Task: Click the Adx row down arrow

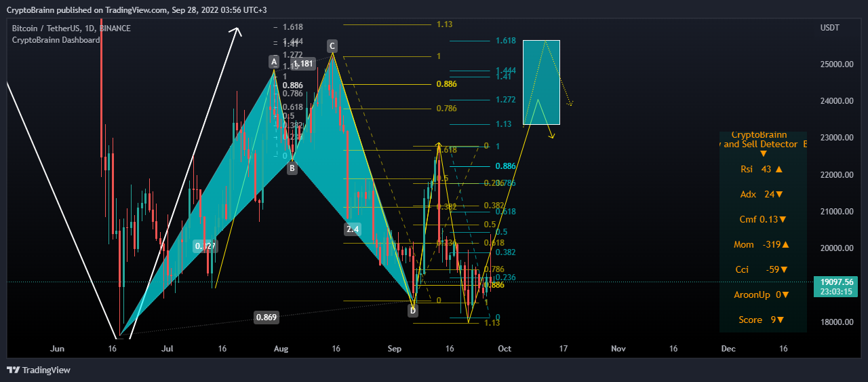Action: pyautogui.click(x=779, y=194)
